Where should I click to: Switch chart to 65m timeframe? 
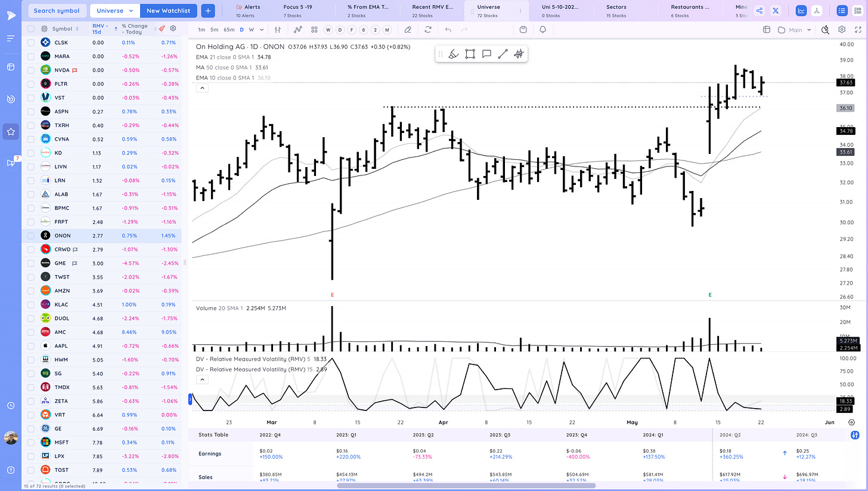tap(229, 30)
